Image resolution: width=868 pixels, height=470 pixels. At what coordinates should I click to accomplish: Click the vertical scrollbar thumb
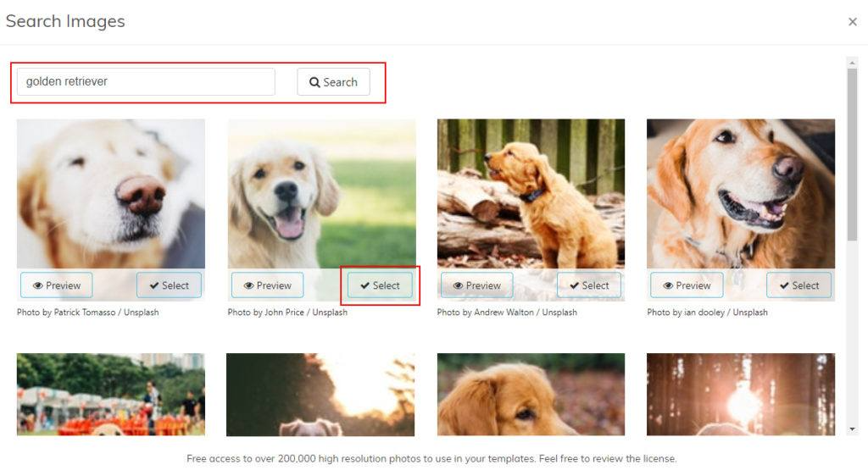pos(852,155)
